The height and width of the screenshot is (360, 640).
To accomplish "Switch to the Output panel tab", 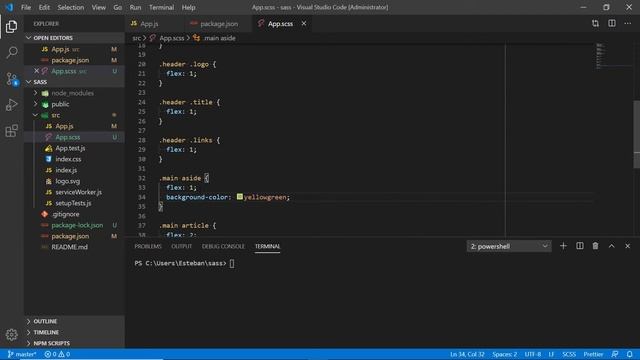I will [182, 246].
